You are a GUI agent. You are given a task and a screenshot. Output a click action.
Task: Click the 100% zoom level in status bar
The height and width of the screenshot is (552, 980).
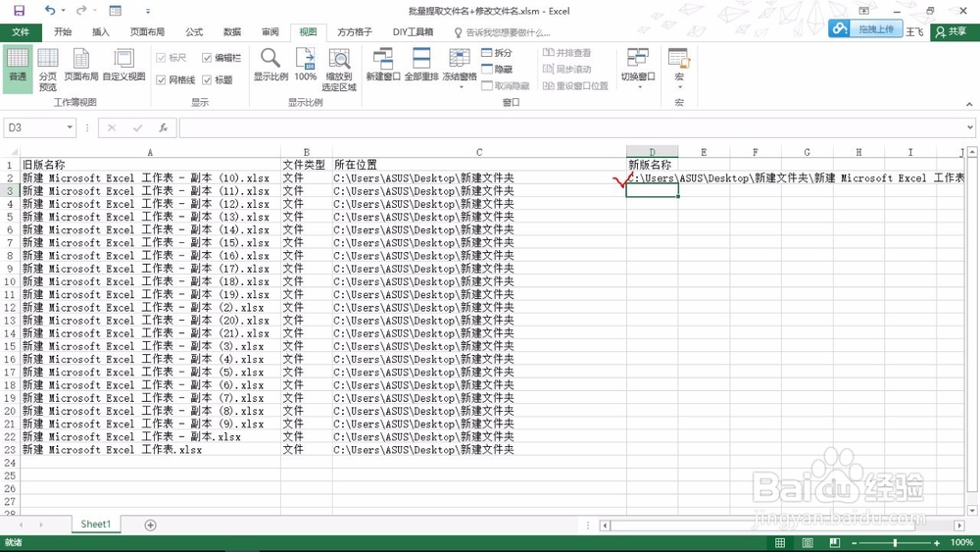(961, 542)
